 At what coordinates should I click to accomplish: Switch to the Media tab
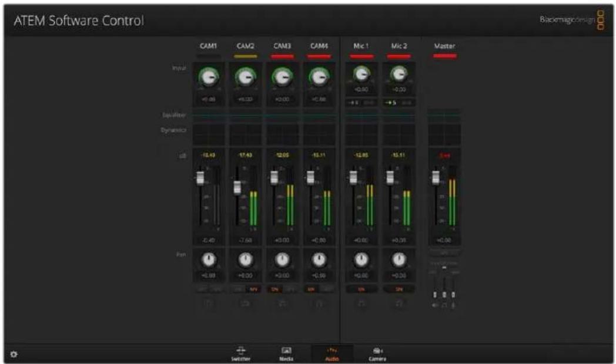[286, 353]
